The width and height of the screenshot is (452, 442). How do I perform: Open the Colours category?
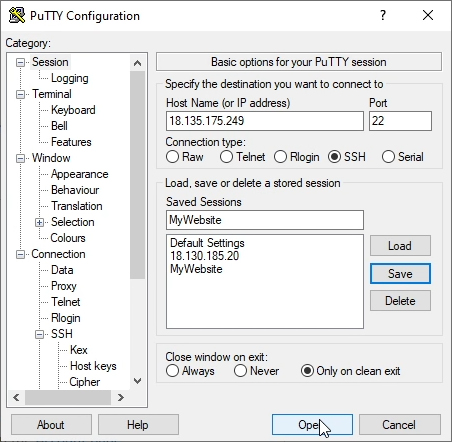[x=68, y=238]
